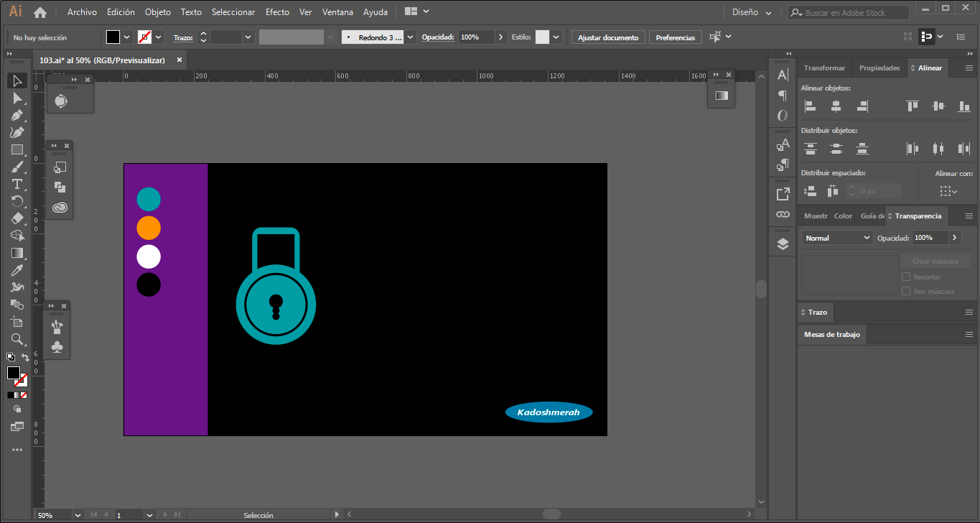This screenshot has height=523, width=980.
Task: Change the screen mode
Action: [17, 426]
